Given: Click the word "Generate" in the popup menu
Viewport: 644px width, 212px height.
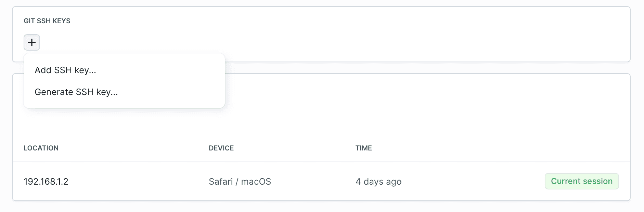Looking at the screenshot, I should (54, 92).
